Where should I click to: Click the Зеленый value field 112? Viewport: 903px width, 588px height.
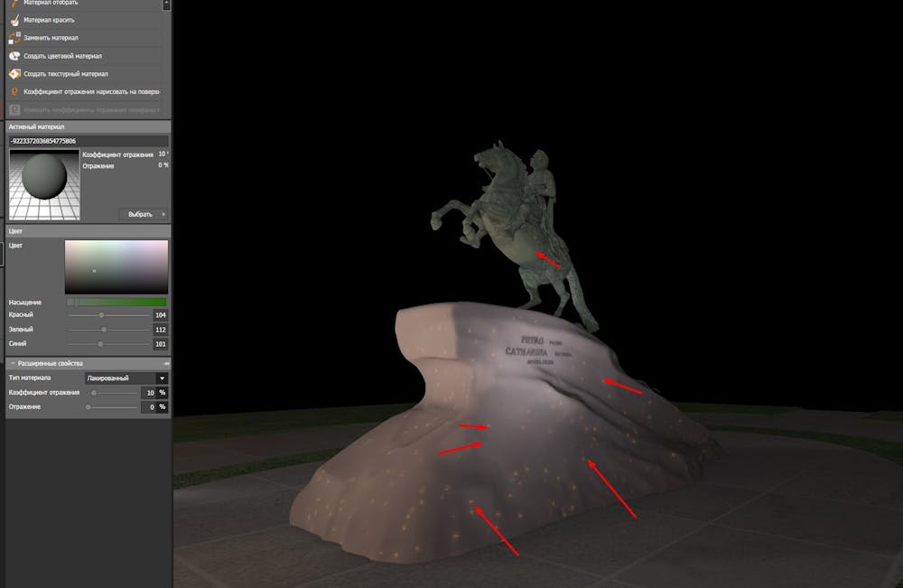coord(160,330)
